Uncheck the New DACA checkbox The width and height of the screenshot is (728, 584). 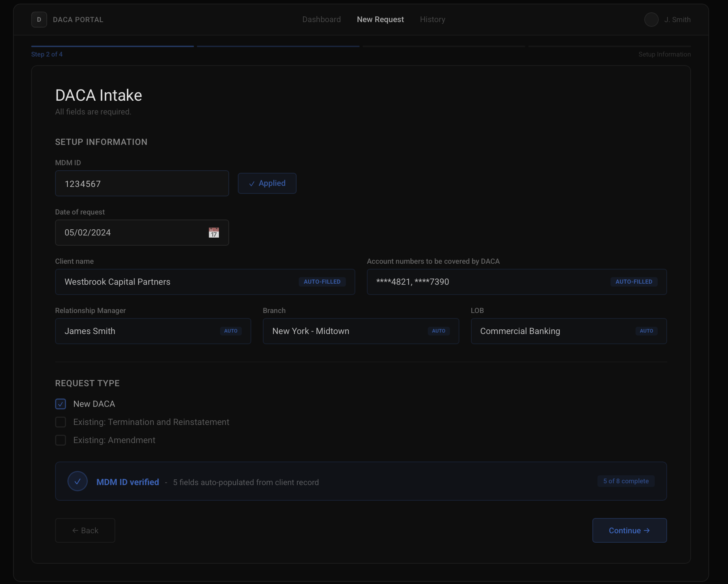(x=61, y=404)
